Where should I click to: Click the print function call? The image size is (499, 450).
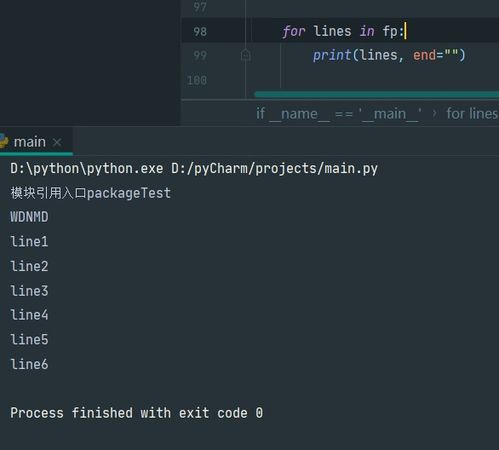click(332, 55)
